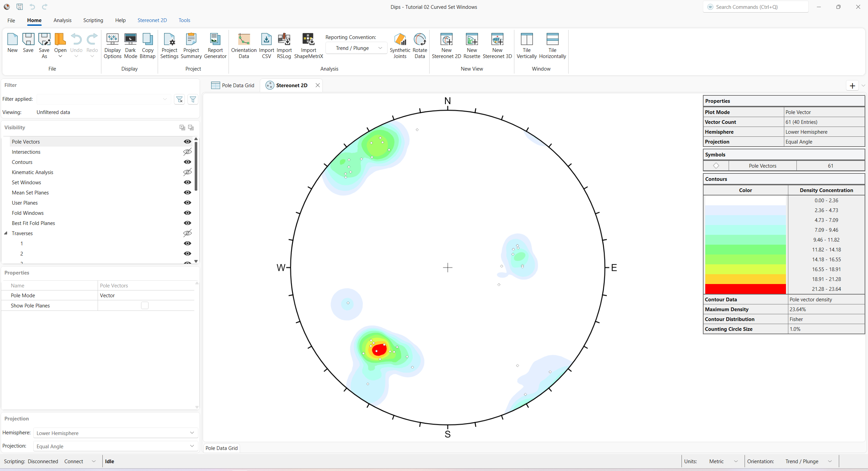This screenshot has width=868, height=471.
Task: Launch the Report Generator
Action: pos(215,45)
